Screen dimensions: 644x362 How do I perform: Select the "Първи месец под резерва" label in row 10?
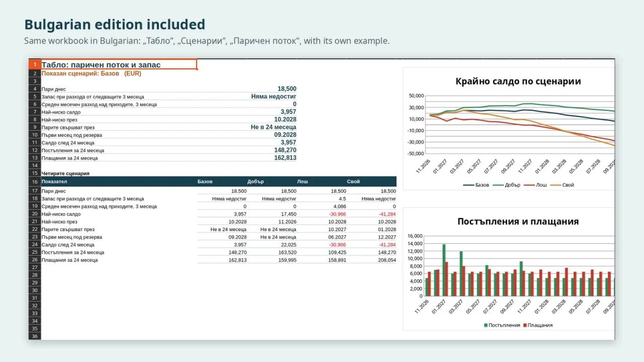[72, 135]
